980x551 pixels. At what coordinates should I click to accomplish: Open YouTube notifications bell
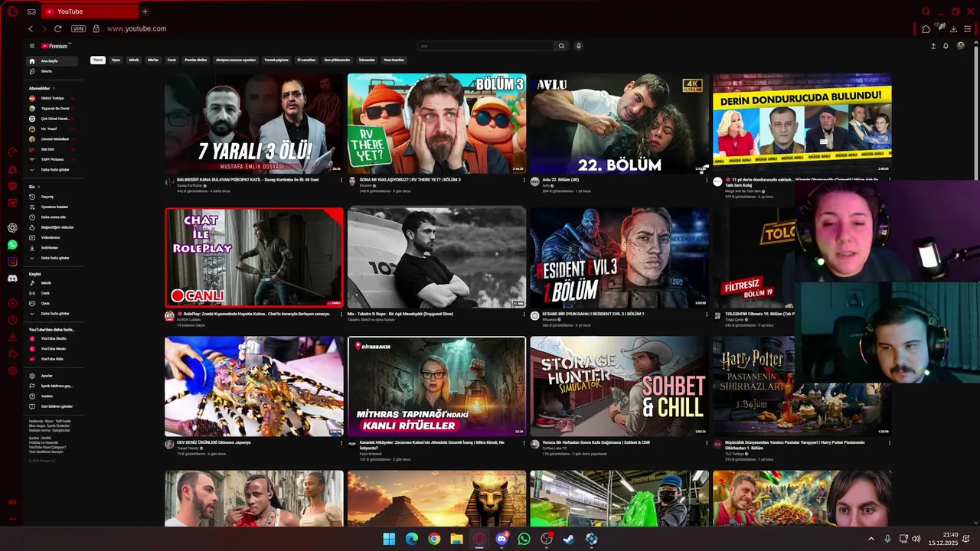[946, 46]
